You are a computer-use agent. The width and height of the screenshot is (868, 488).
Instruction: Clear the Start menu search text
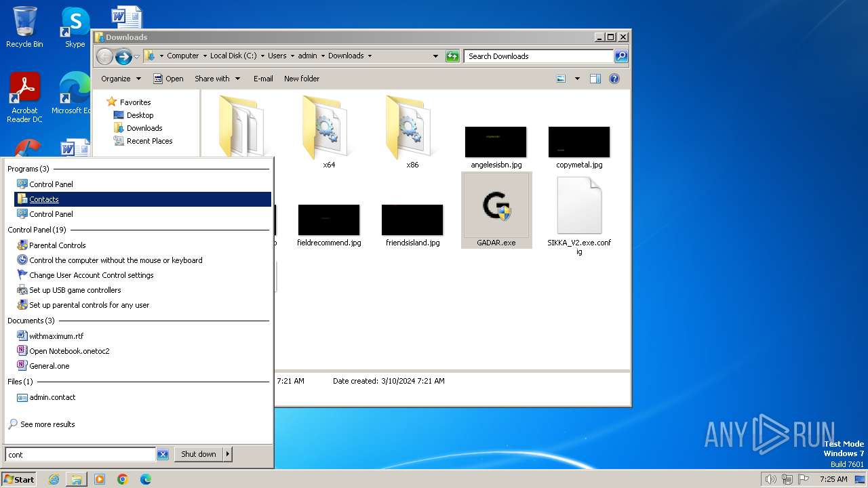pos(163,455)
